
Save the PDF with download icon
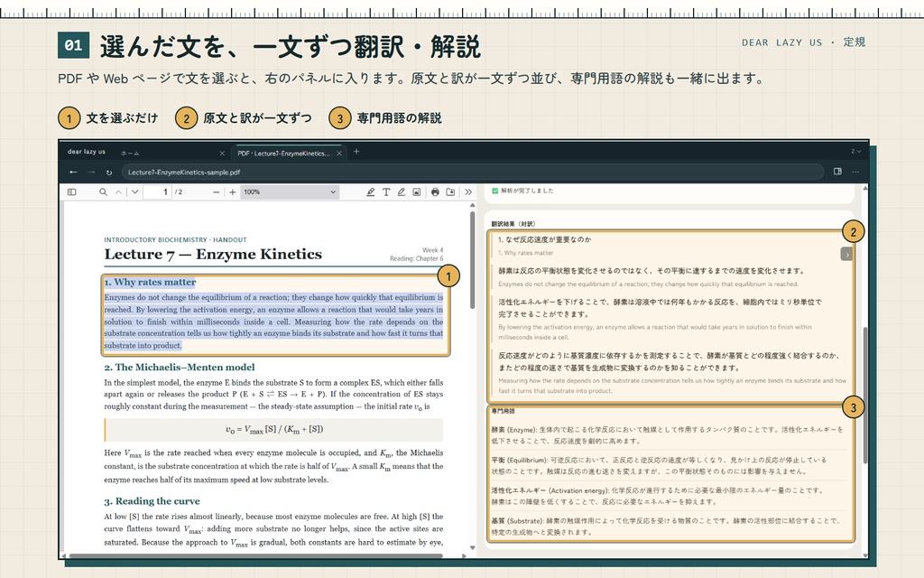coord(450,192)
